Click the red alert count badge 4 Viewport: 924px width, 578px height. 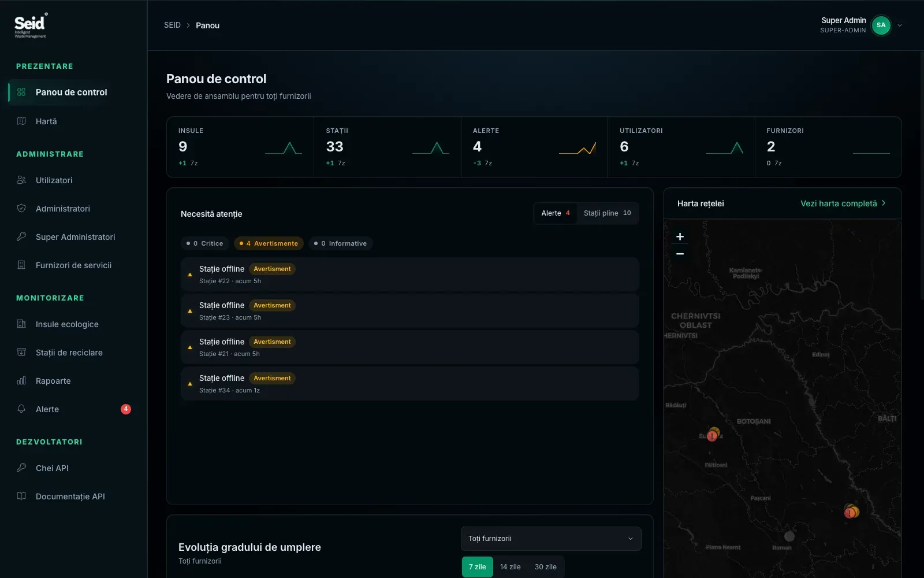coord(126,409)
